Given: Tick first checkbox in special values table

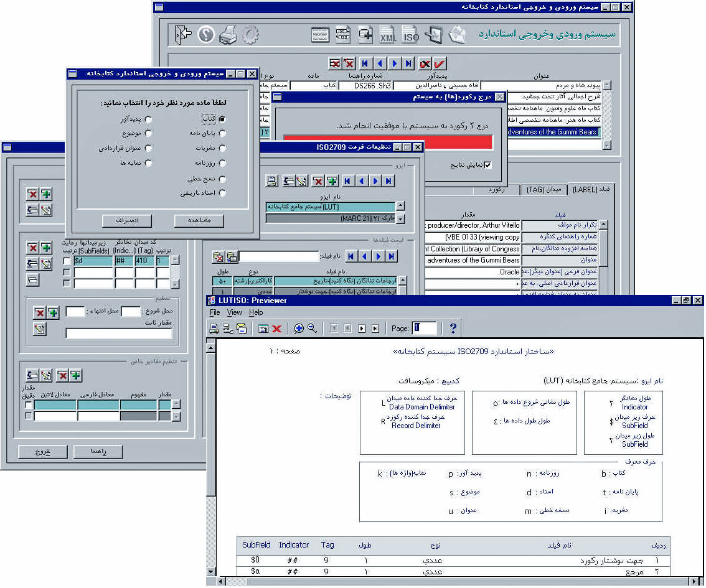Looking at the screenshot, I should (29, 405).
